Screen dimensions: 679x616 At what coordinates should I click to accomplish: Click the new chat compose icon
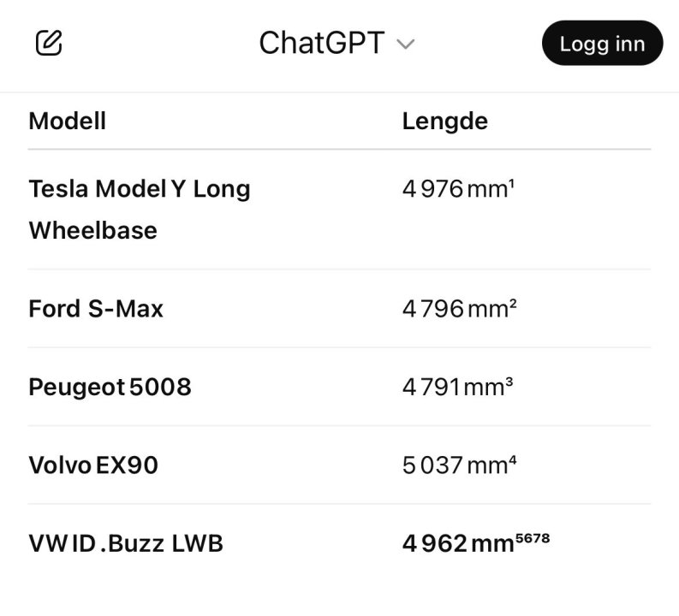[x=50, y=43]
